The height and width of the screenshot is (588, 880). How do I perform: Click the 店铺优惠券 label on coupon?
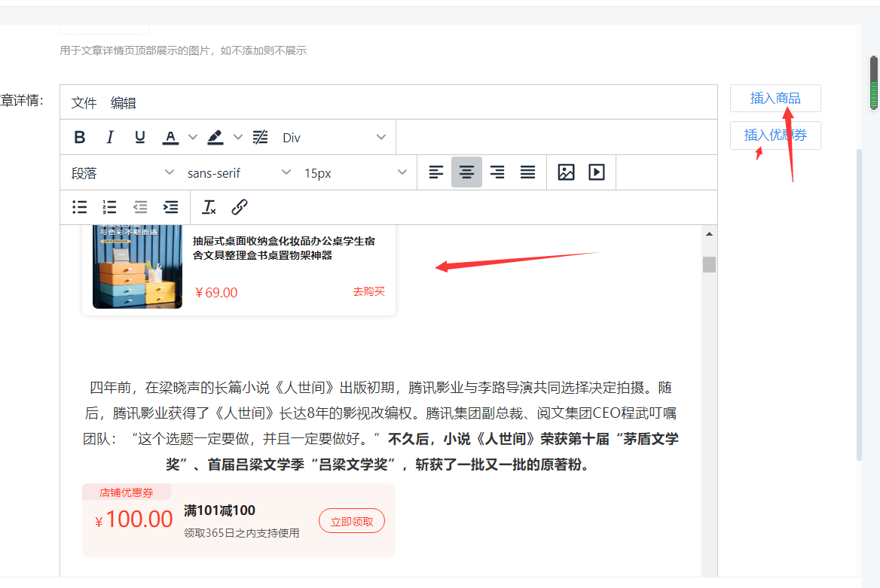point(127,492)
